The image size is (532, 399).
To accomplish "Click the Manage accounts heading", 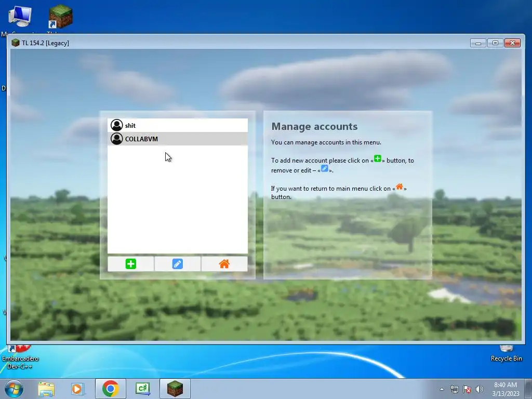I will 314,126.
